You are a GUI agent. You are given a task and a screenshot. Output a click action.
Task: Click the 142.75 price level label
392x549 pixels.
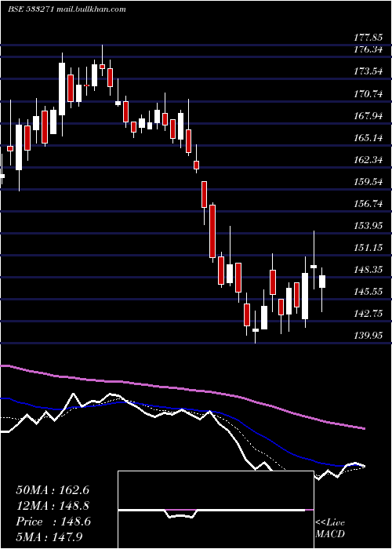pyautogui.click(x=368, y=314)
